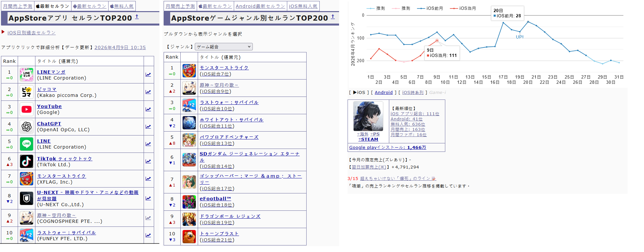Image resolution: width=644 pixels, height=252 pixels.
Task: Click the Toon Blast bear icon
Action: click(189, 237)
